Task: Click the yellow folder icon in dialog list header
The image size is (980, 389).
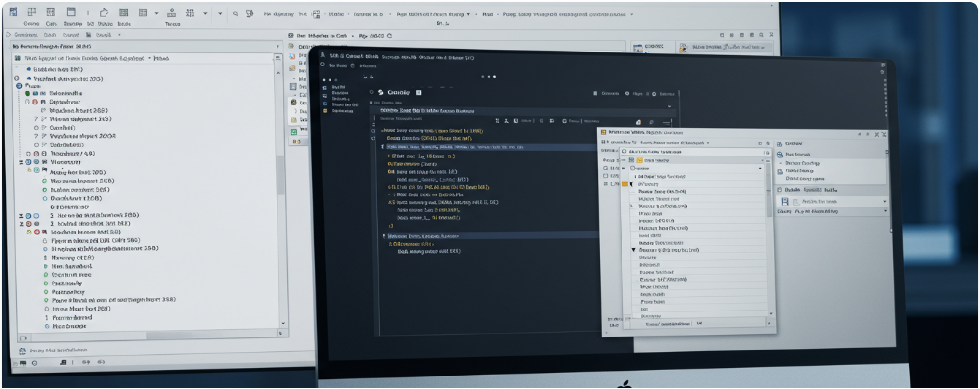Action: coord(640,160)
